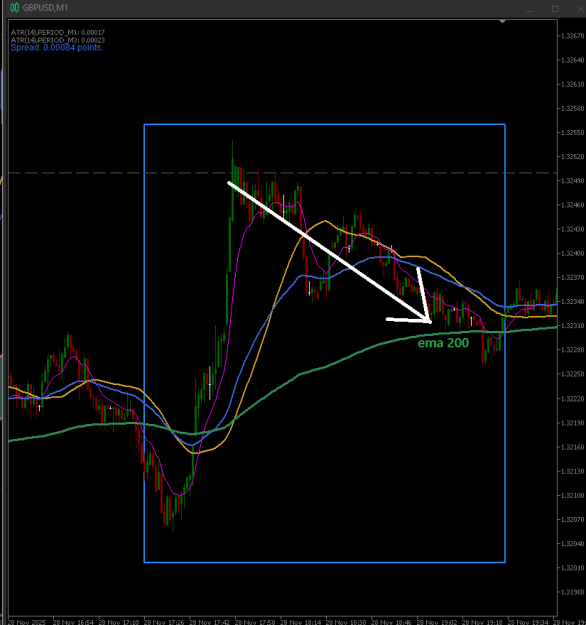Image resolution: width=586 pixels, height=625 pixels.
Task: Click the 1.32130 price on the scale
Action: (x=572, y=472)
